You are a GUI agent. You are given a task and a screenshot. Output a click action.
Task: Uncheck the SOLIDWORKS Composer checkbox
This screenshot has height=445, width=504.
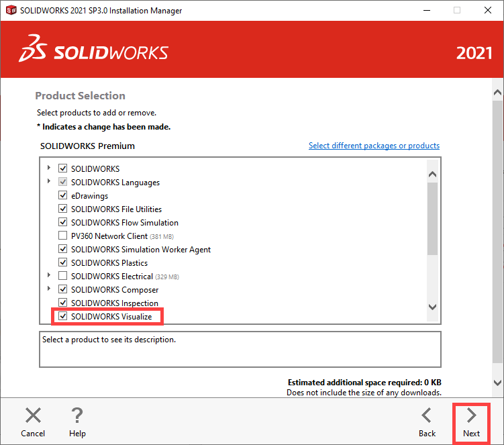point(62,289)
